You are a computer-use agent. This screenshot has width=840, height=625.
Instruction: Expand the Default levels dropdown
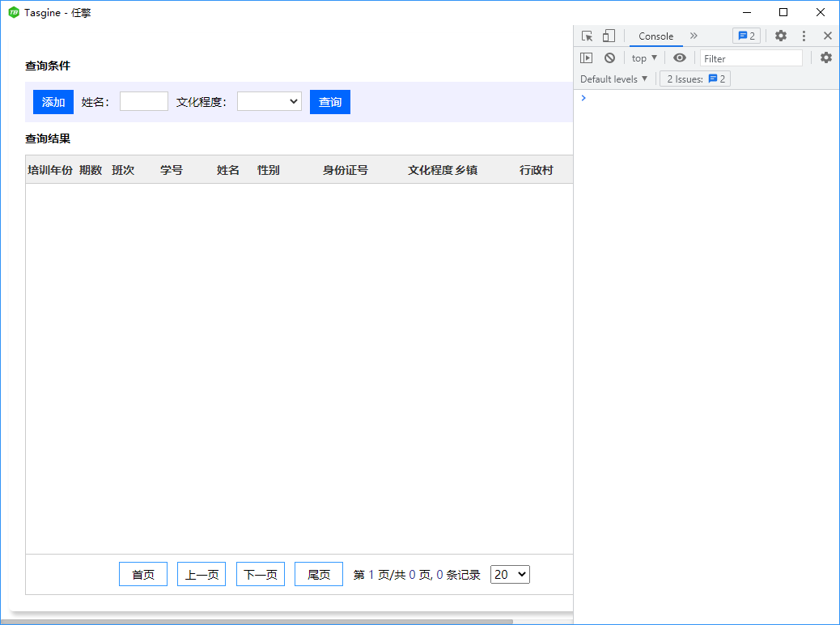point(614,79)
